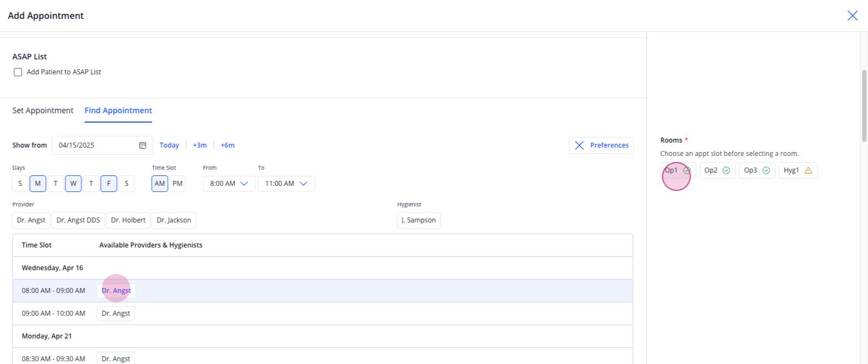Select the Find Appointment tab
The height and width of the screenshot is (364, 868).
tap(118, 110)
